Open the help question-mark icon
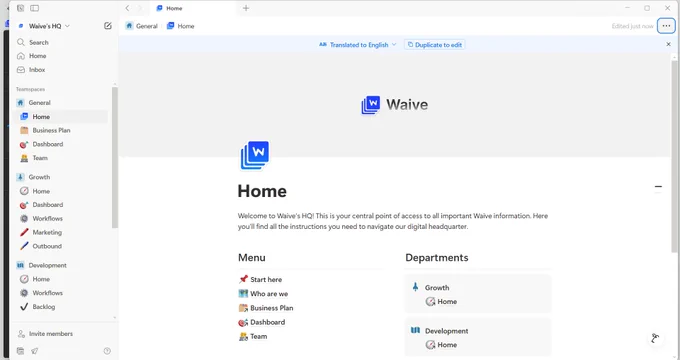 pos(107,351)
